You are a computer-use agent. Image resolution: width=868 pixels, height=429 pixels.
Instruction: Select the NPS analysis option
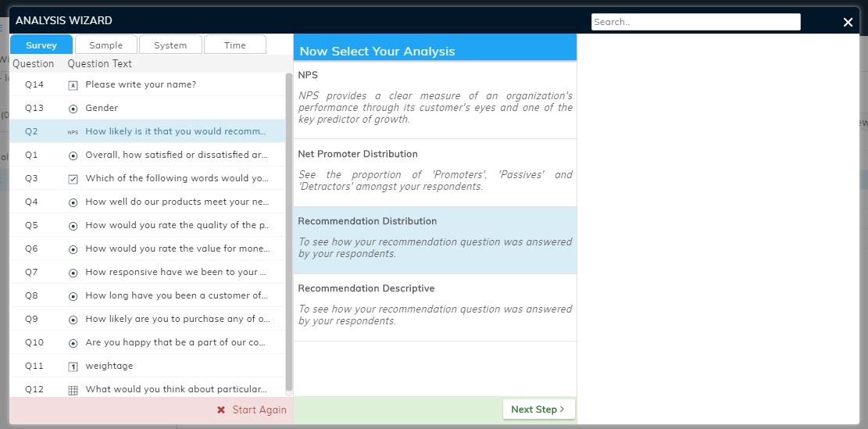435,100
